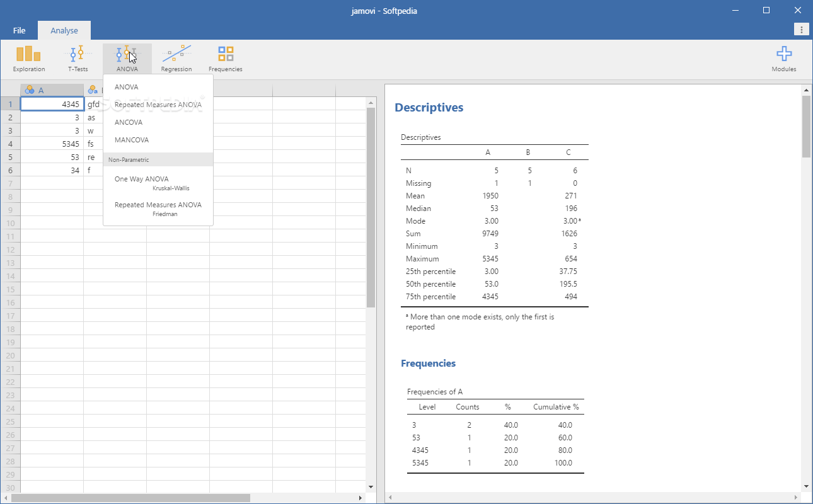Open the Regression analyses icon
This screenshot has height=504, width=813.
click(176, 59)
